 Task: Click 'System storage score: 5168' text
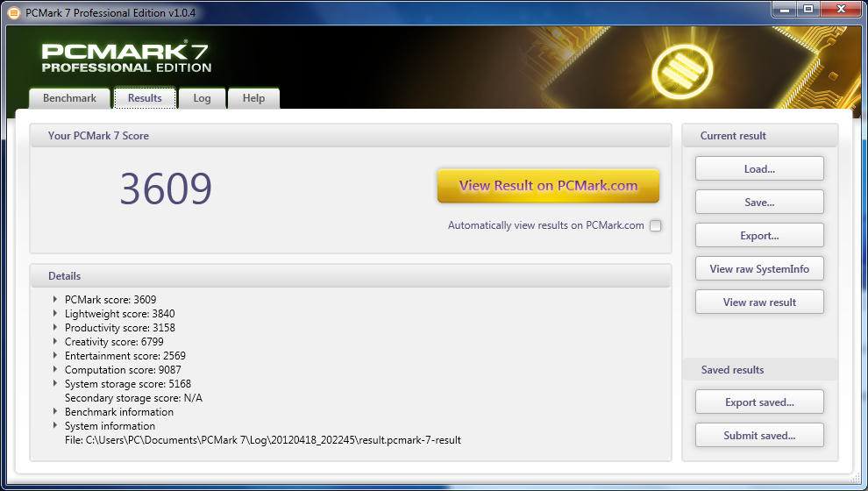coord(128,384)
